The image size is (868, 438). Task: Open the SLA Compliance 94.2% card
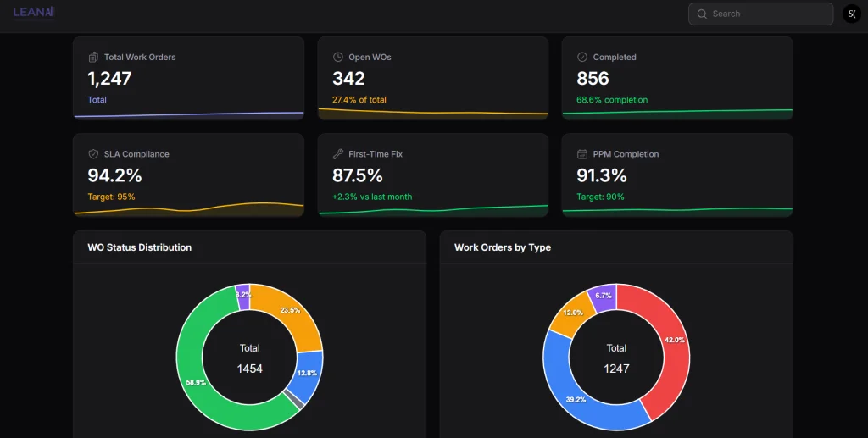(x=188, y=175)
